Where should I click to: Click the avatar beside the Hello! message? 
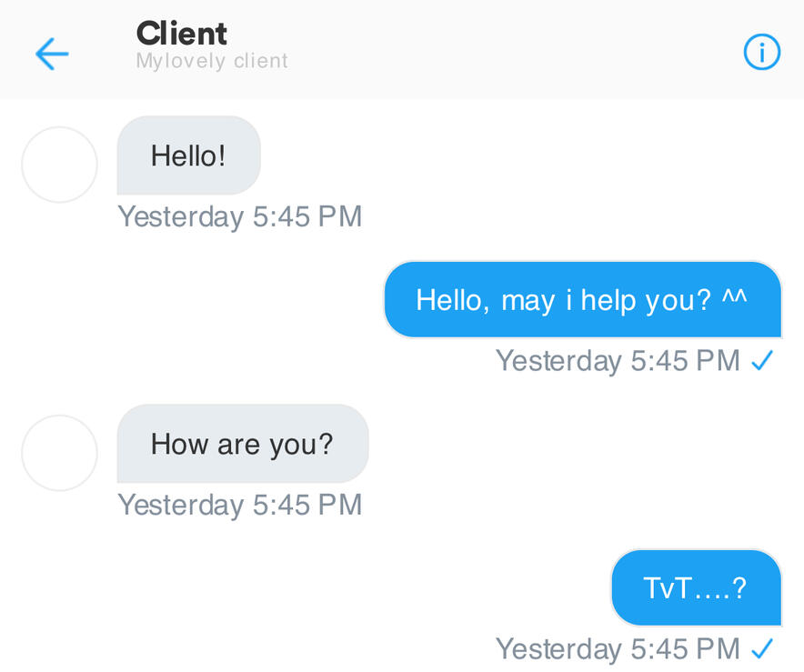(59, 165)
